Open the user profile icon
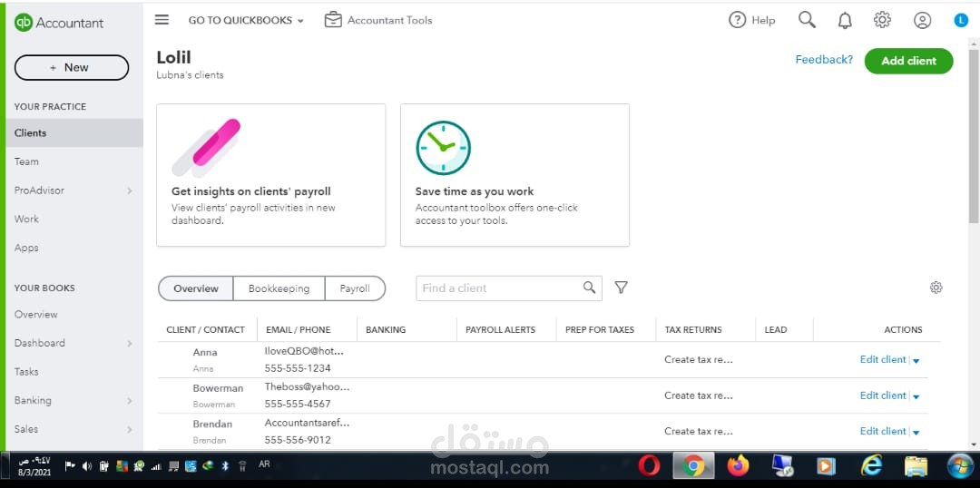980x488 pixels. tap(923, 21)
